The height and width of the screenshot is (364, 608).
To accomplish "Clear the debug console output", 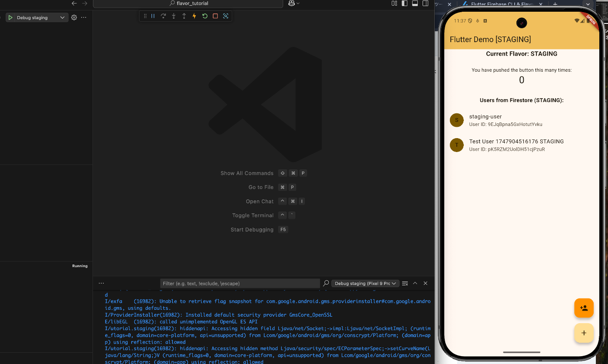I will point(405,283).
